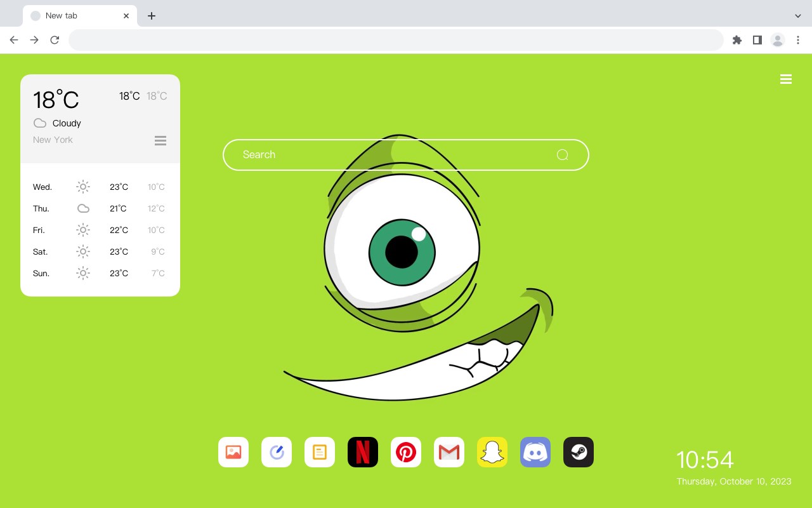Click the Fri. forecast day label

click(39, 231)
